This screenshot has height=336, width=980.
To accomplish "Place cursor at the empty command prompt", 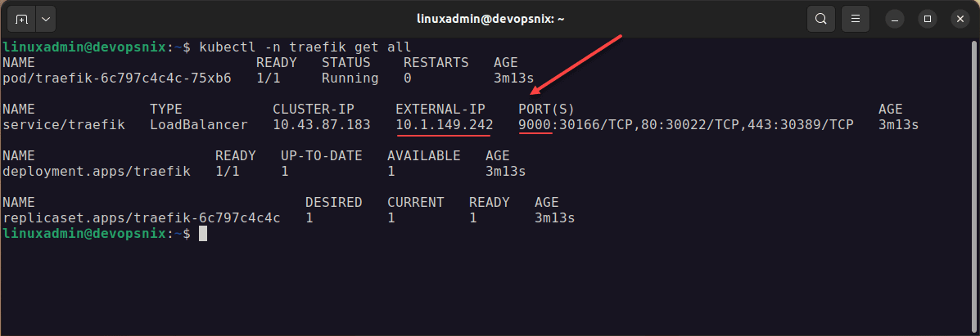I will pyautogui.click(x=203, y=234).
